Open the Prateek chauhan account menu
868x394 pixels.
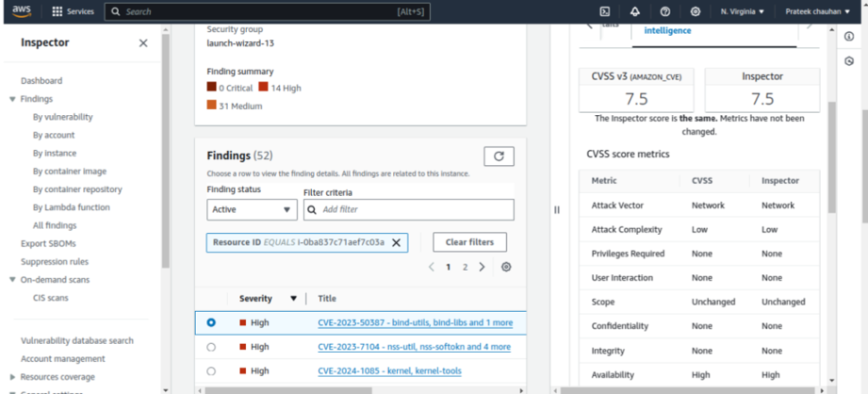tap(818, 11)
